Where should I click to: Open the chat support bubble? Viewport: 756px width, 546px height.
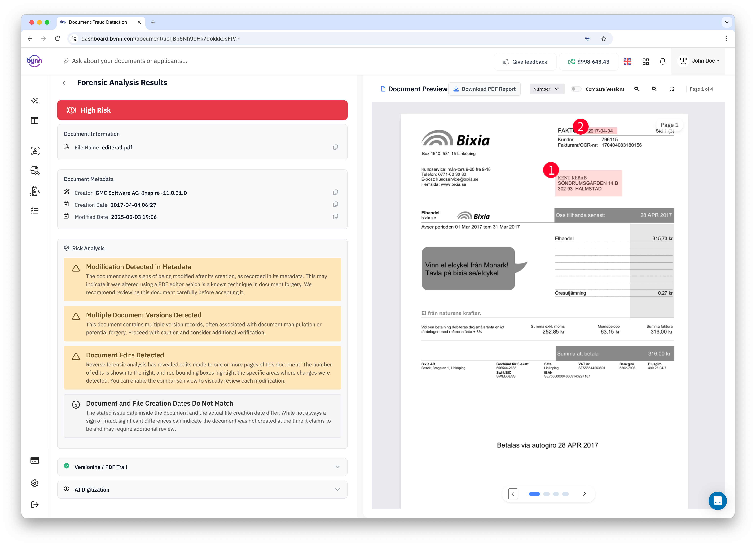717,501
